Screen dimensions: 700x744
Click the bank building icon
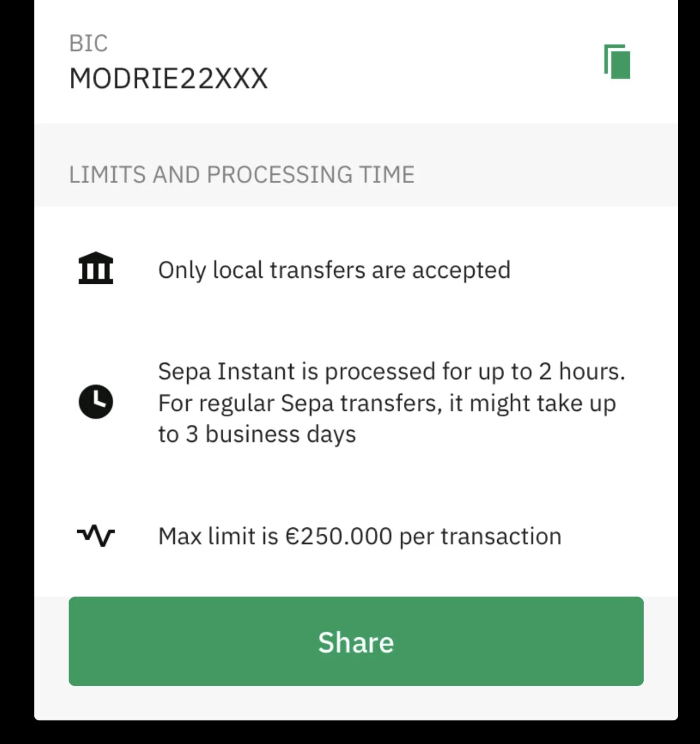(x=96, y=268)
